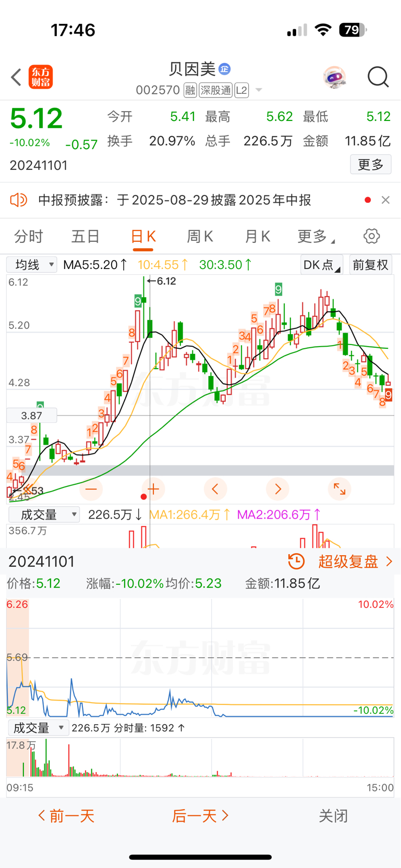
Task: Tap the MA2:206.6万 volume label
Action: pyautogui.click(x=279, y=515)
